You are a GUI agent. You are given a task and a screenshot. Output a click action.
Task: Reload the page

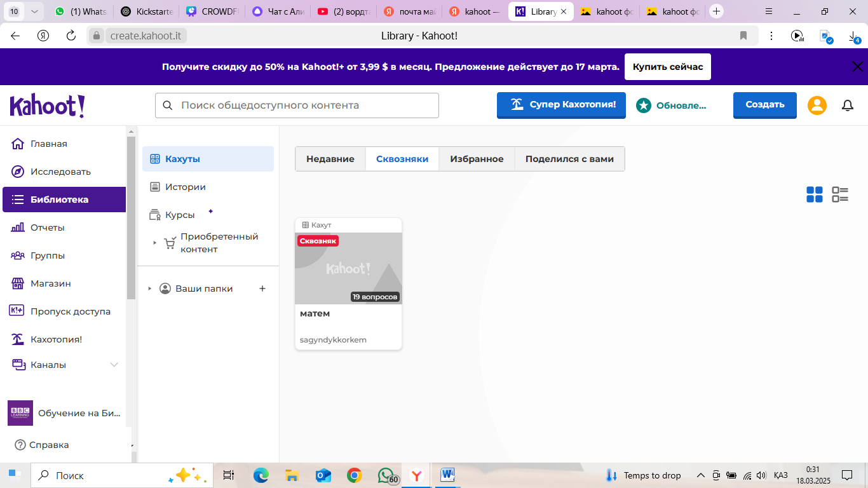tap(71, 36)
